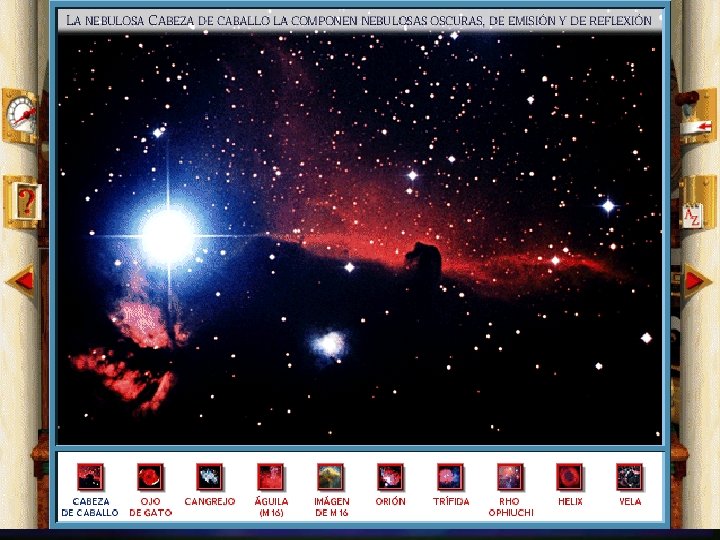720x540 pixels.
Task: Click the 'Rho Ophiuchi' label text
Action: [511, 507]
